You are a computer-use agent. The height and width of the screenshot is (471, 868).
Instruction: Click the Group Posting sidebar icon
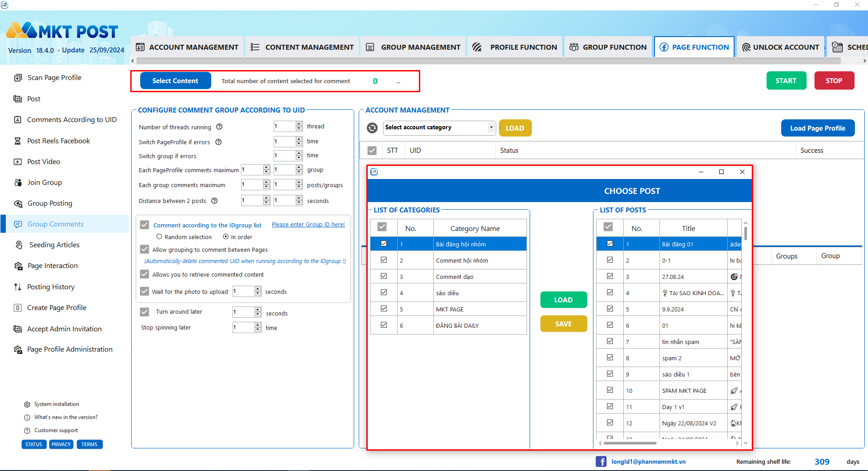[x=18, y=203]
